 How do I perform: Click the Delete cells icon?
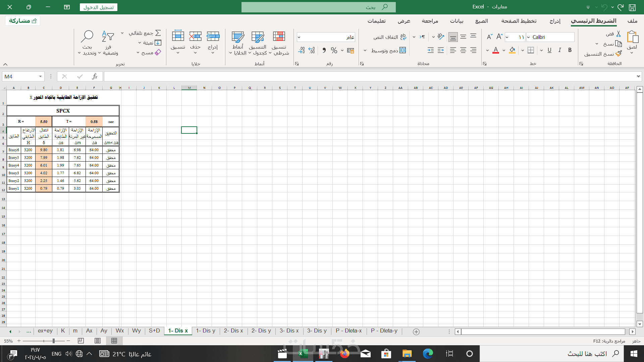[x=195, y=36]
